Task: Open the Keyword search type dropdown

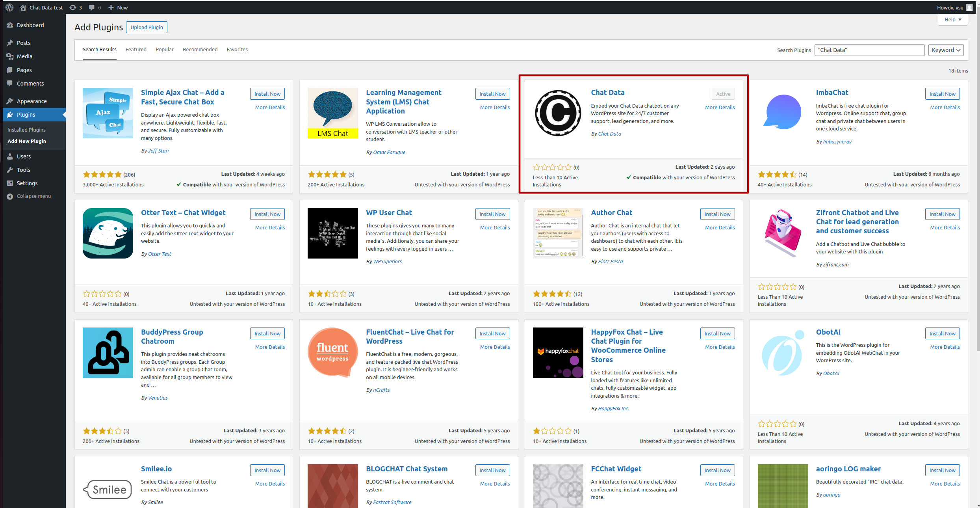Action: pos(946,50)
